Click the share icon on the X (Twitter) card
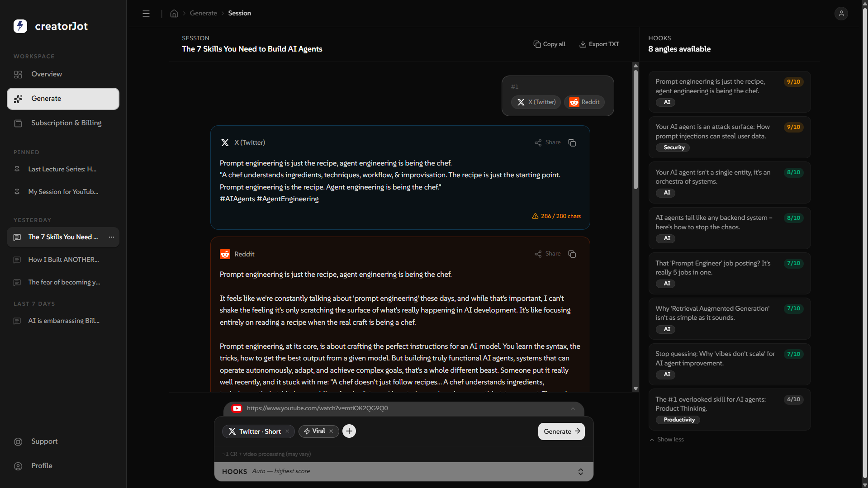Viewport: 868px width, 488px height. coord(538,143)
